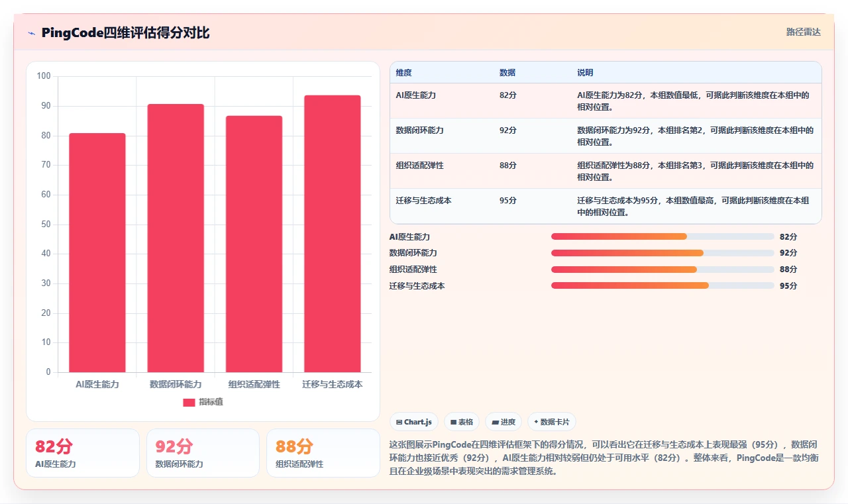Click the AI原生能力 x-axis label under the chart

97,385
